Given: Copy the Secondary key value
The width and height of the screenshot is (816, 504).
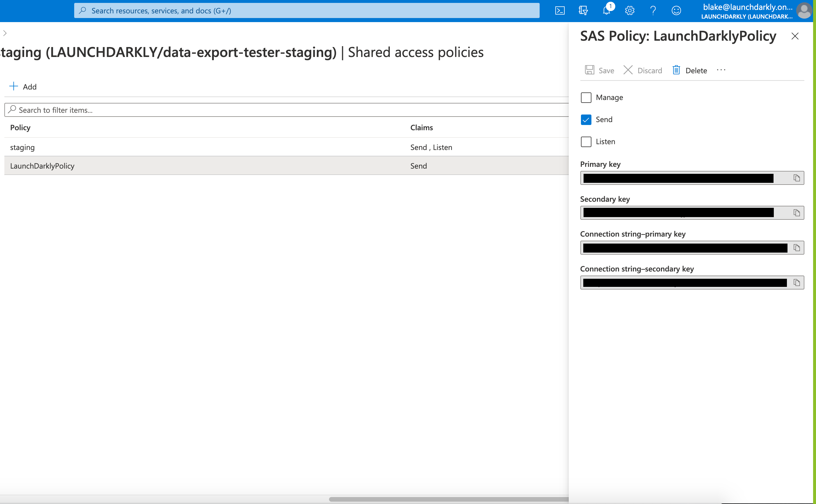Looking at the screenshot, I should [797, 213].
